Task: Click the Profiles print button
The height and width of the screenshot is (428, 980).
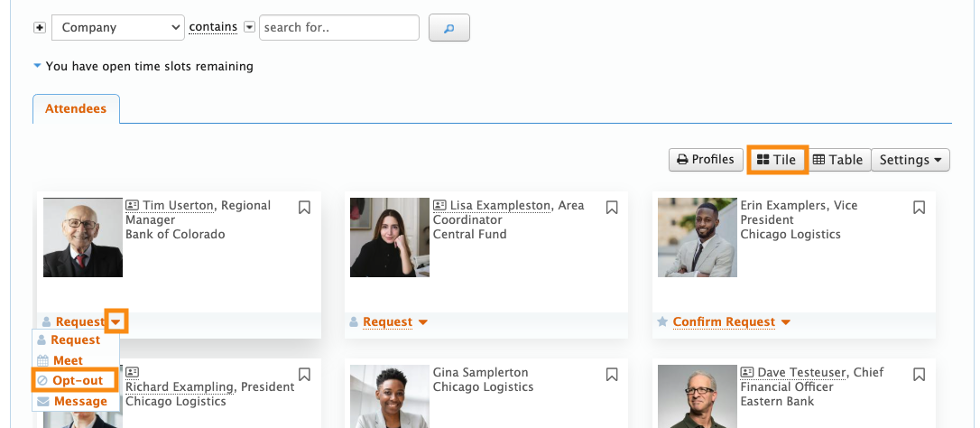Action: point(705,160)
